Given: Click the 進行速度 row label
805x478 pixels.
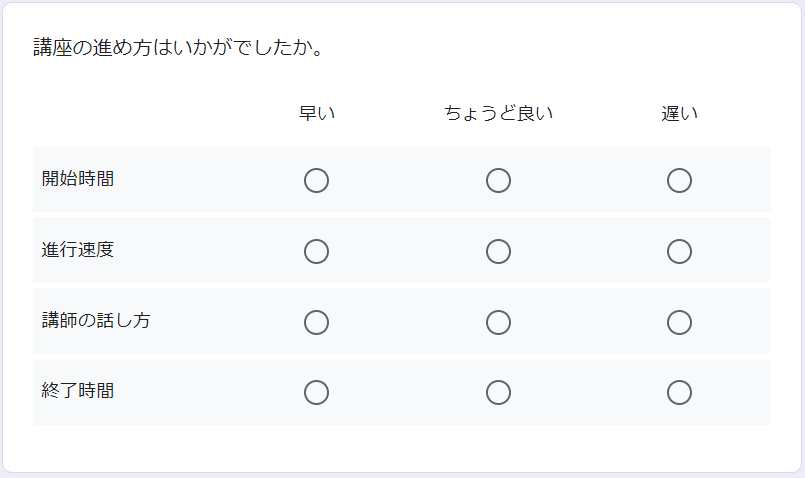Looking at the screenshot, I should [x=78, y=250].
